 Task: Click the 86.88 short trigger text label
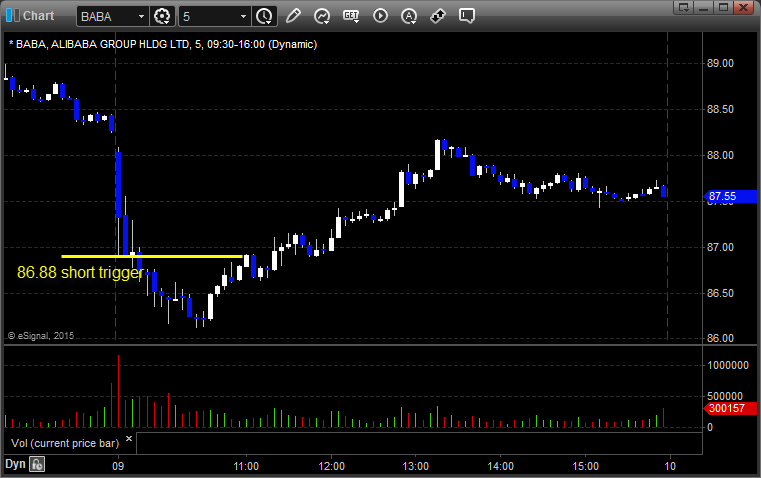pos(80,272)
